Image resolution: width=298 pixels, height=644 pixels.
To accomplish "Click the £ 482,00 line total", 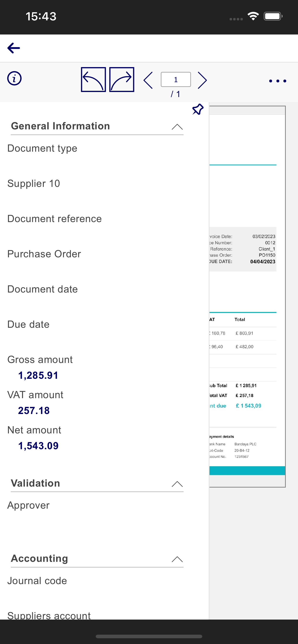I will (244, 347).
